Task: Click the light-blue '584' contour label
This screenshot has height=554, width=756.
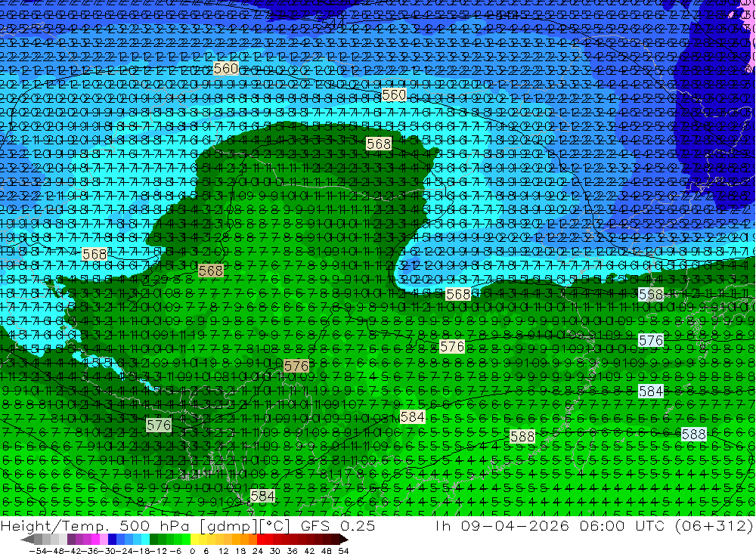Action: [x=651, y=391]
